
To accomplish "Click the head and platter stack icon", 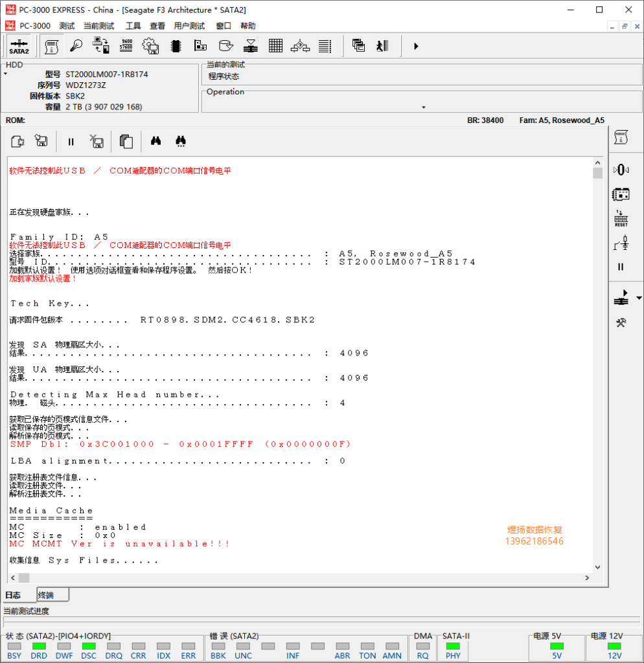I will pyautogui.click(x=251, y=46).
